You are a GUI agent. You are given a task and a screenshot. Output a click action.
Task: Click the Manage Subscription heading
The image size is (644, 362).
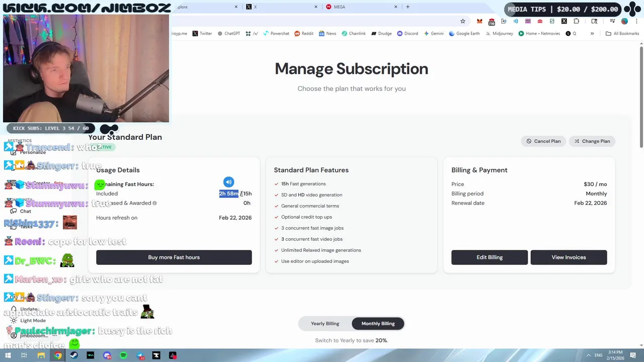pos(351,69)
